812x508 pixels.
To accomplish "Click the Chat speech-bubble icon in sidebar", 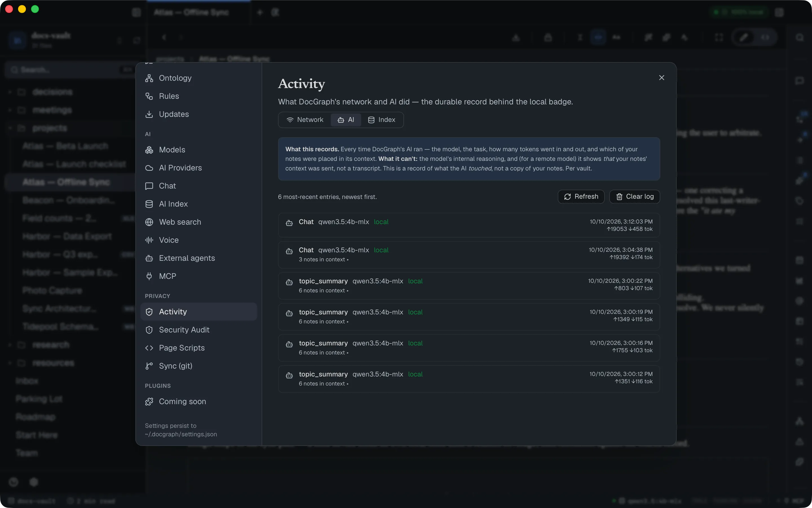I will pos(149,186).
